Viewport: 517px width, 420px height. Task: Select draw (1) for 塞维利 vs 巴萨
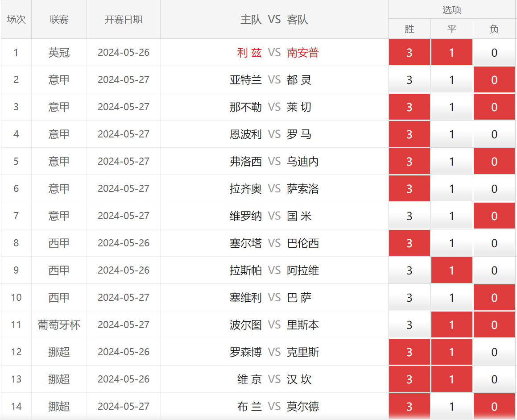click(452, 298)
